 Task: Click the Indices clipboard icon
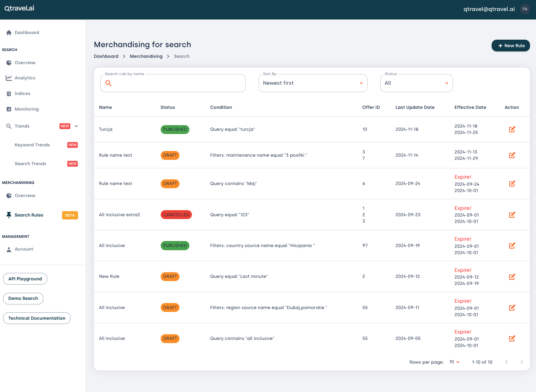[9, 94]
